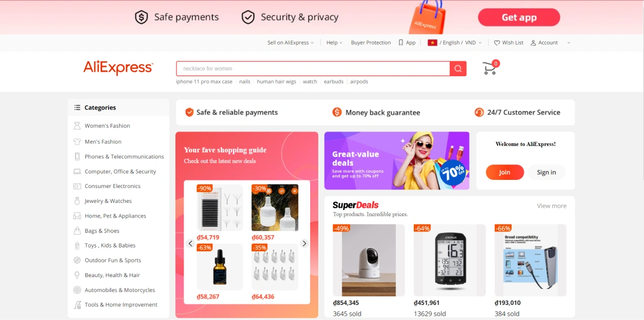The image size is (644, 320).
Task: Click the Automobiles & Motorcycles icon
Action: tap(77, 290)
